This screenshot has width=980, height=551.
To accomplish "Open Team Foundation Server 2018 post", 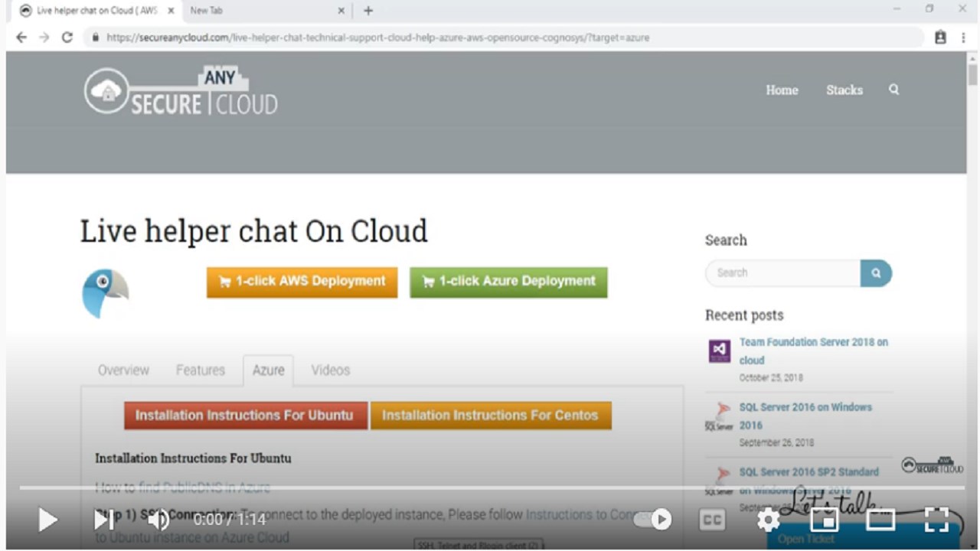I will [813, 351].
